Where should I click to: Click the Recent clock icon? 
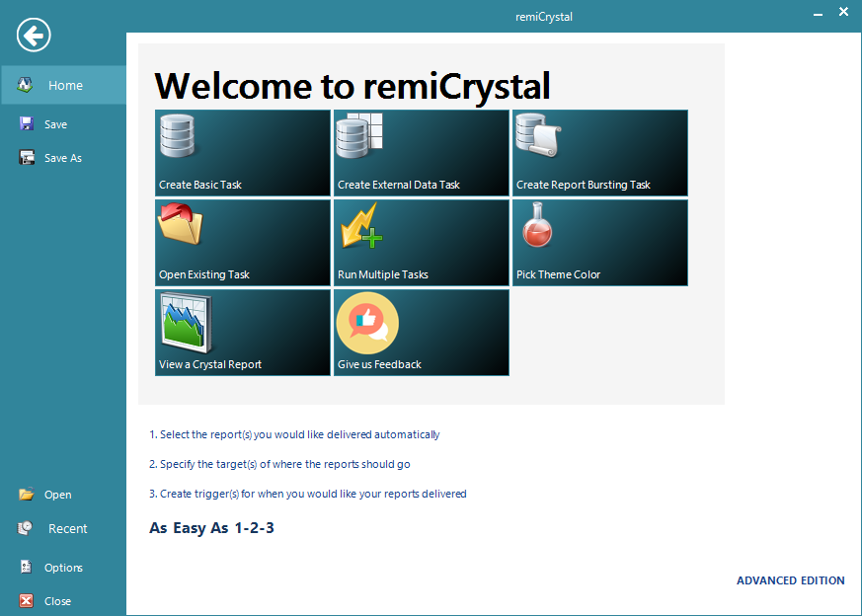pyautogui.click(x=26, y=528)
